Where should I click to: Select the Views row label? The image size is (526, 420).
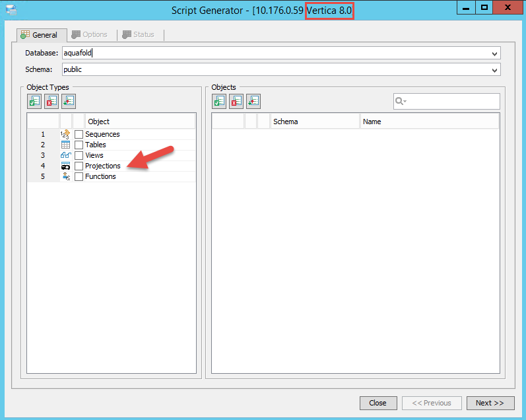point(94,155)
